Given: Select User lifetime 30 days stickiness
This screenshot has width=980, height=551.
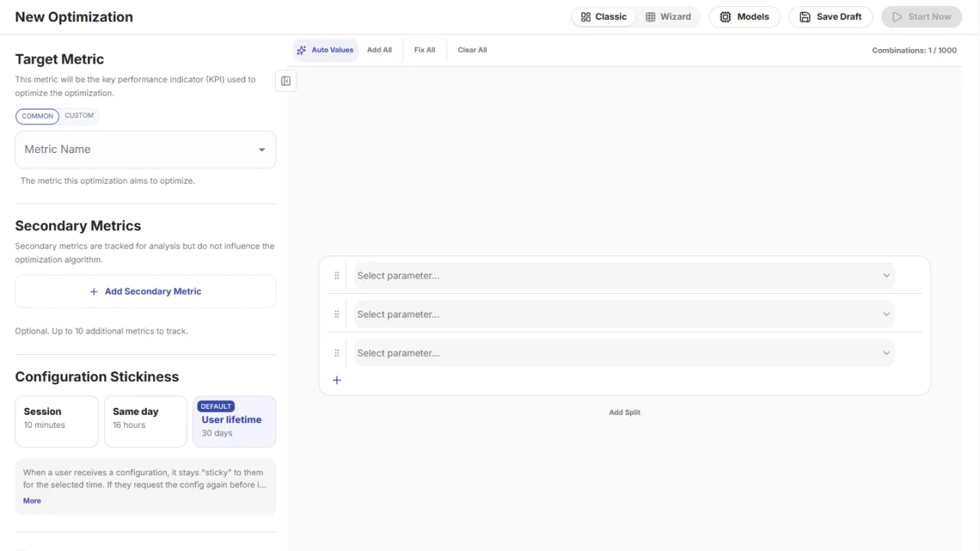Looking at the screenshot, I should point(234,422).
